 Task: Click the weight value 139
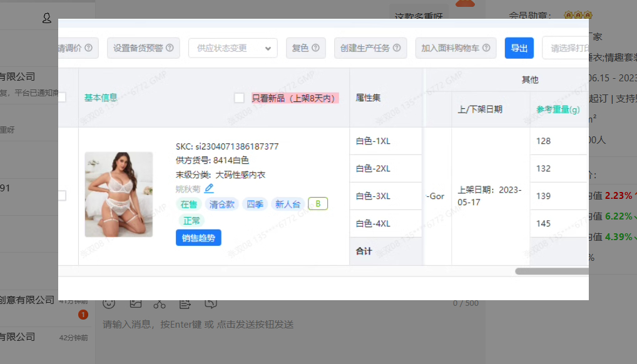544,196
